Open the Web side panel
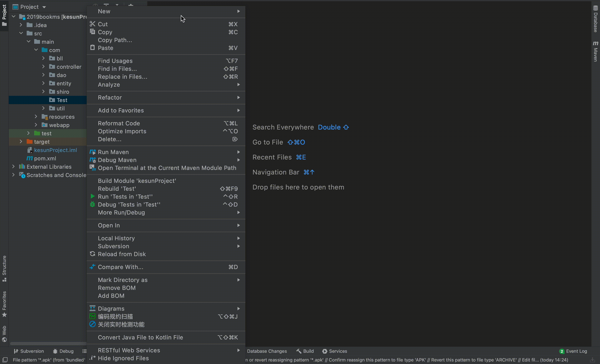Viewport: 600px width, 364px height. pos(4,334)
